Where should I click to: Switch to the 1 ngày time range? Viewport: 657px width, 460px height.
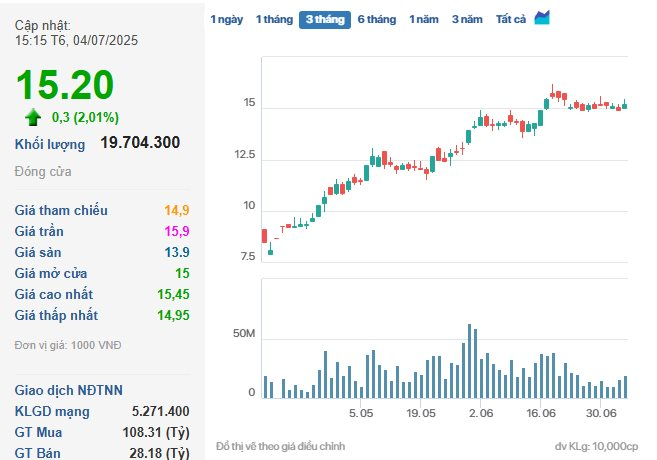pyautogui.click(x=226, y=19)
